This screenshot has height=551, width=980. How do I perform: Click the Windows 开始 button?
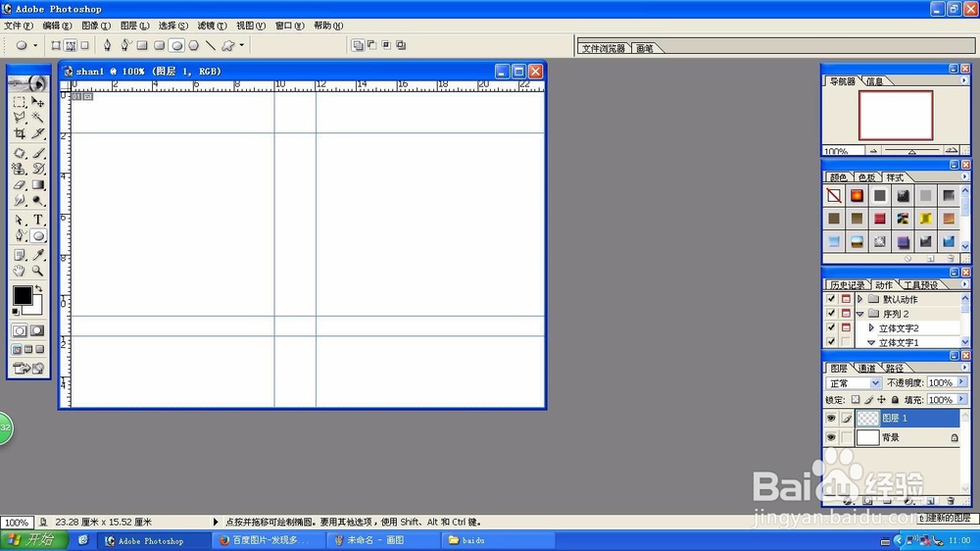[x=33, y=540]
